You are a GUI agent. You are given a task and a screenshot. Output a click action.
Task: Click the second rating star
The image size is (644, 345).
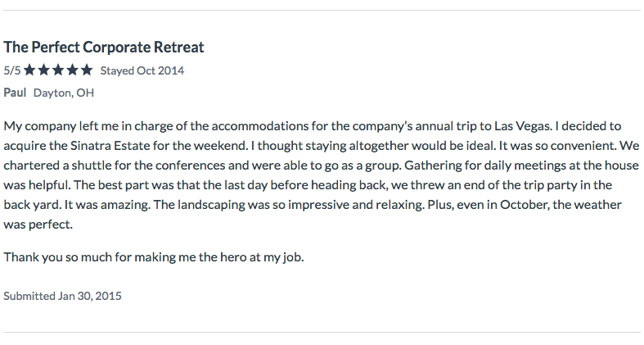43,70
